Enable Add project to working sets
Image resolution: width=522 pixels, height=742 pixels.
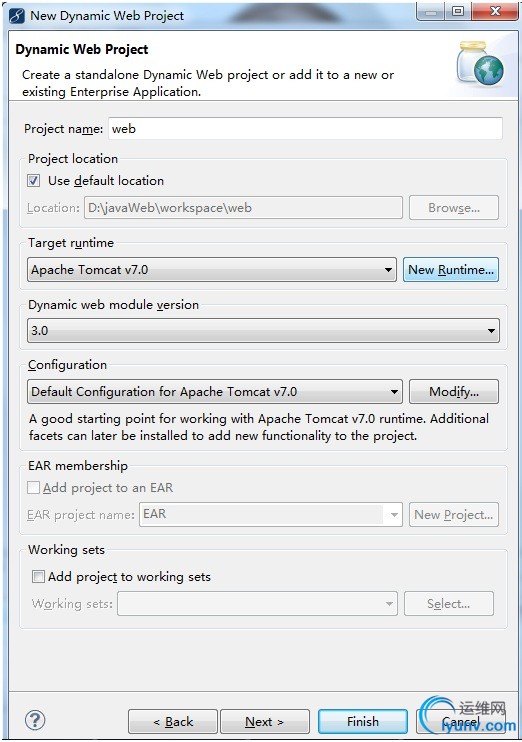(38, 576)
